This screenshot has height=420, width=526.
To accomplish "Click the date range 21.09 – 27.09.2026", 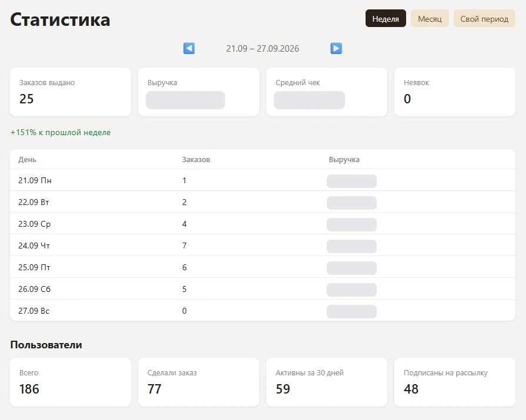I will (x=263, y=49).
